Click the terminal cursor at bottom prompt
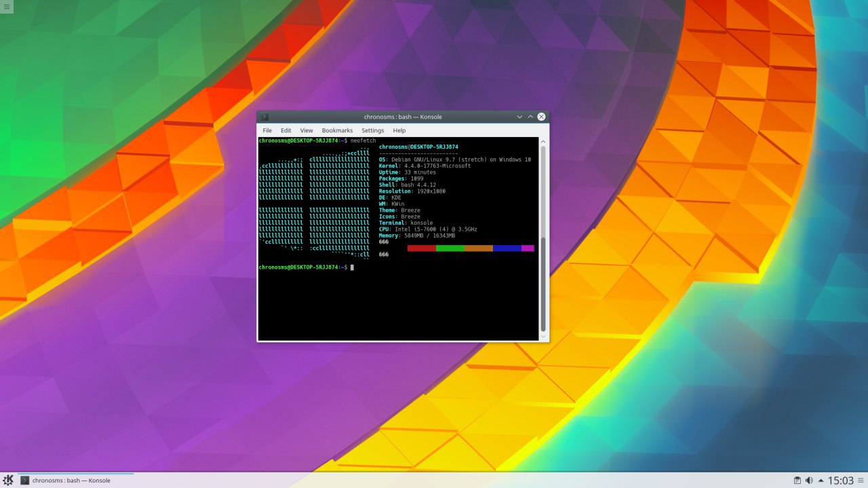 (352, 267)
